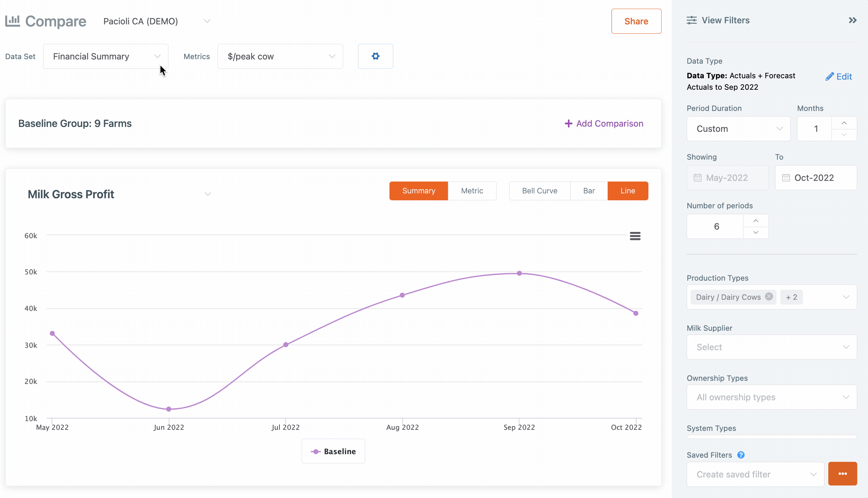
Task: Click the Sep 2022 data point on the line
Action: click(519, 273)
